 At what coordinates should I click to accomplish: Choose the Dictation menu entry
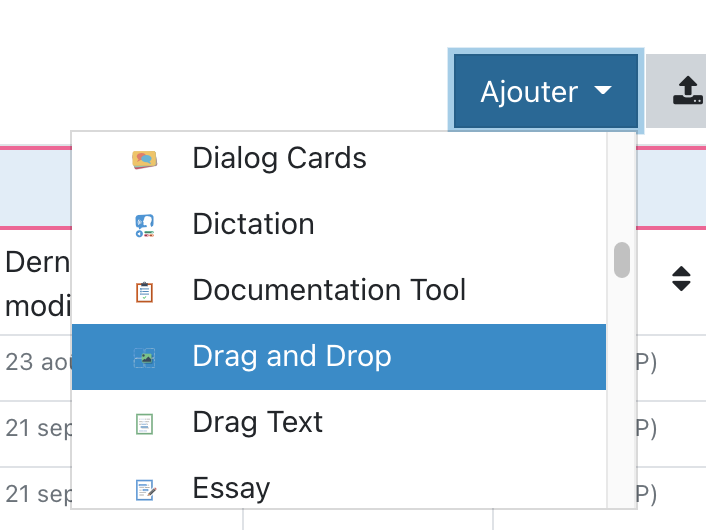[x=253, y=224]
